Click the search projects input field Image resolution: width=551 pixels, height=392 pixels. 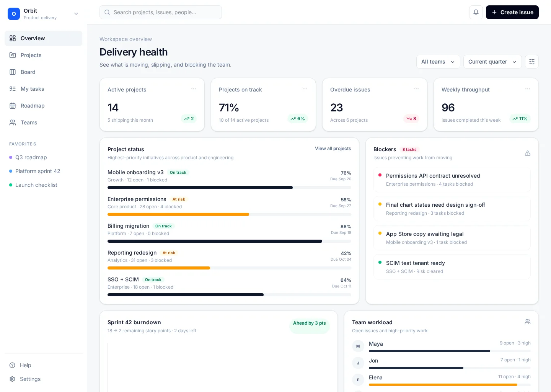point(161,12)
